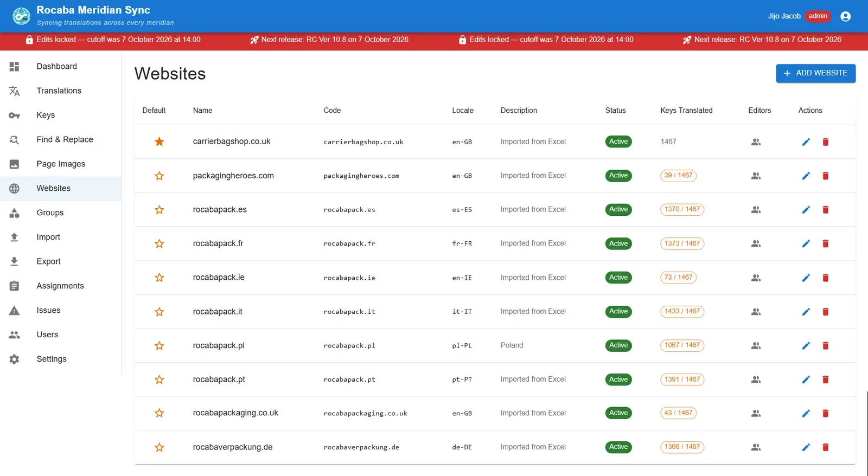This screenshot has width=868, height=476.
Task: Open Page Images section
Action: coord(61,164)
